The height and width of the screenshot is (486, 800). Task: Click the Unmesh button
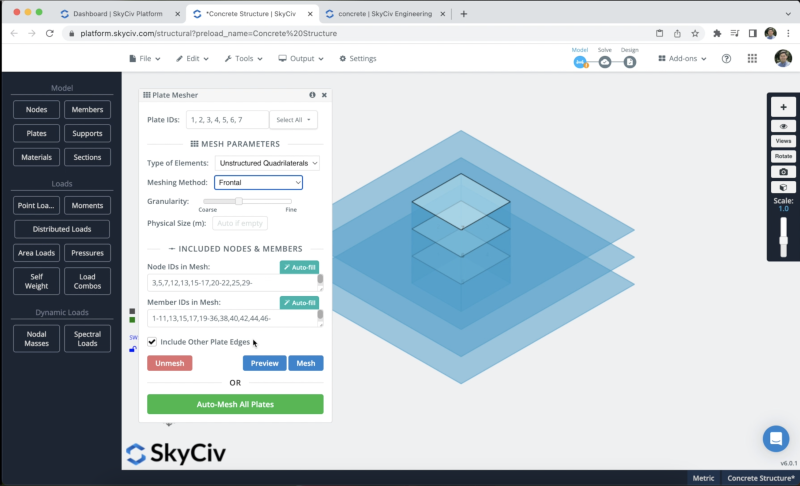[x=169, y=363]
